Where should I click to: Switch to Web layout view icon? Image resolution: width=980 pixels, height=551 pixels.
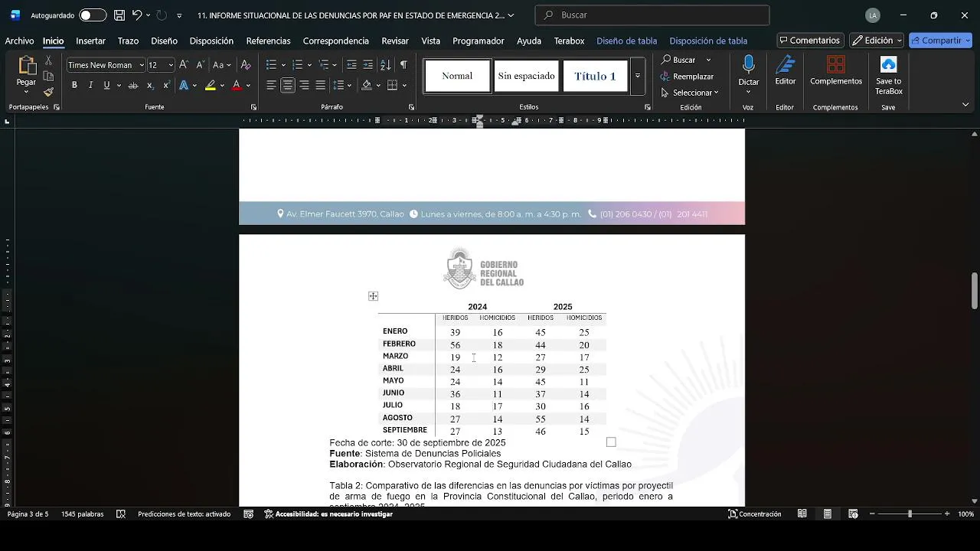click(x=853, y=514)
